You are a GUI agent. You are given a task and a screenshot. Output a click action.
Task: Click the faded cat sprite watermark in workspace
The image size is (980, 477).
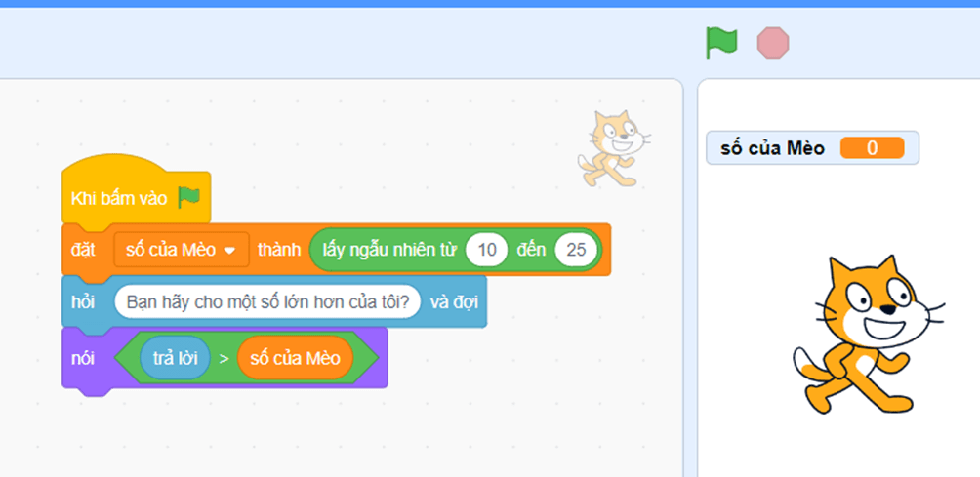coord(614,148)
